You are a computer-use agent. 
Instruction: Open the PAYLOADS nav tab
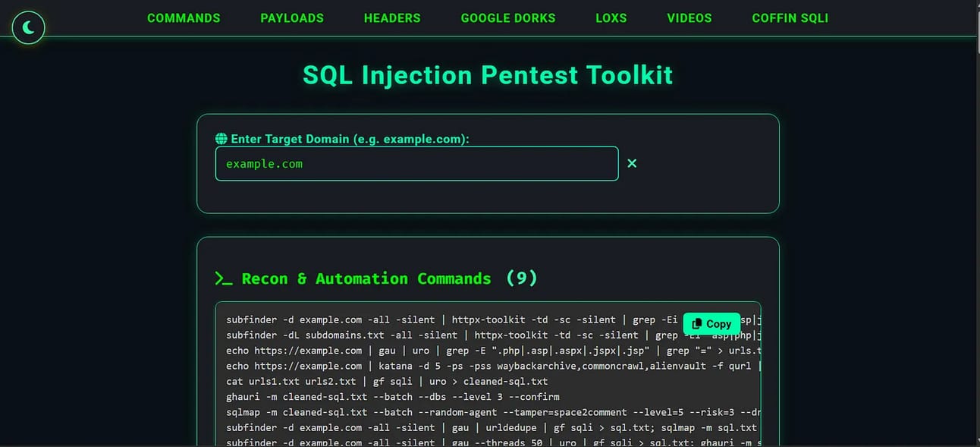click(292, 18)
